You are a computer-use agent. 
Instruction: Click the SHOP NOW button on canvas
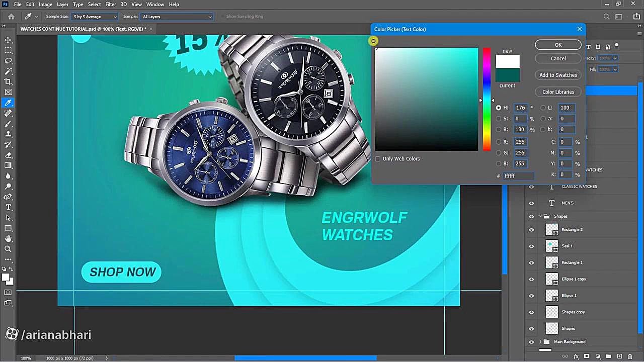(x=121, y=272)
